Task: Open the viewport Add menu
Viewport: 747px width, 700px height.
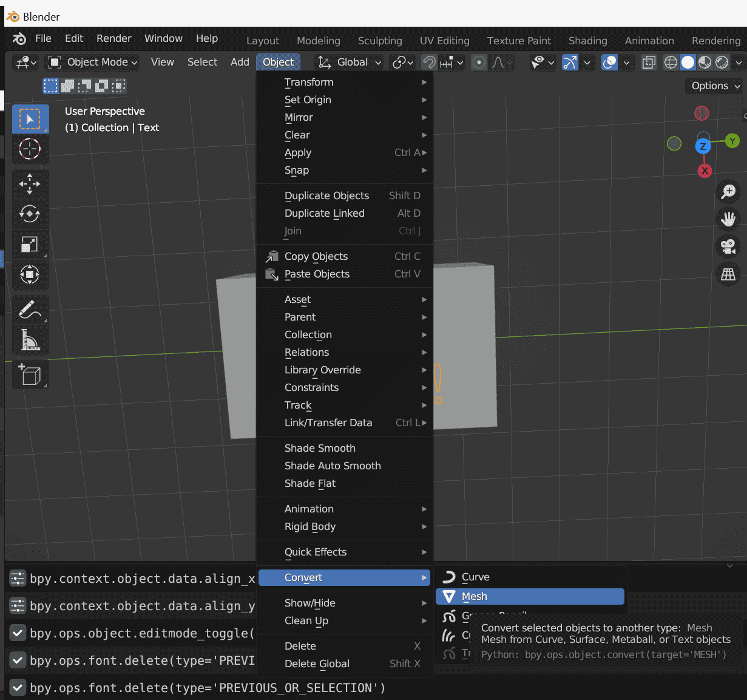Action: [240, 62]
